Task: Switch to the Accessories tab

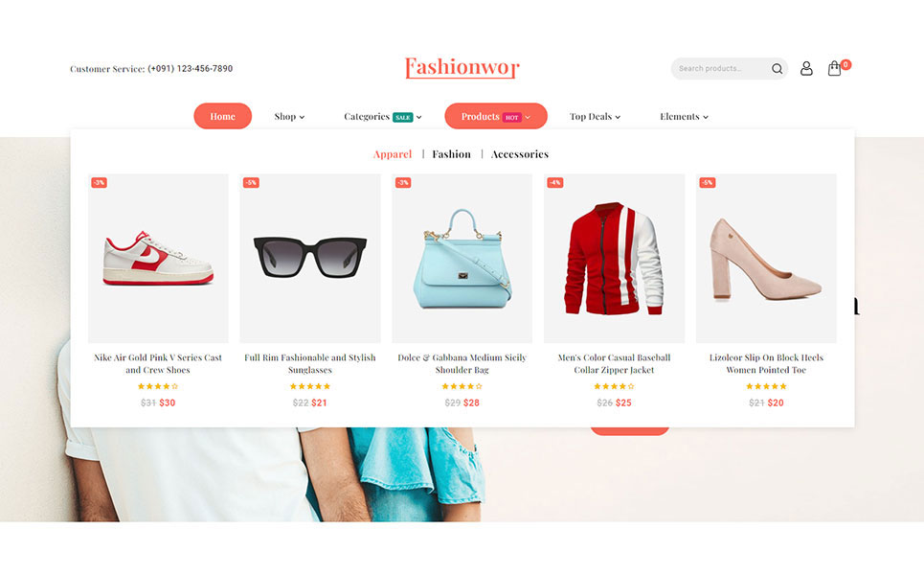Action: pyautogui.click(x=520, y=154)
